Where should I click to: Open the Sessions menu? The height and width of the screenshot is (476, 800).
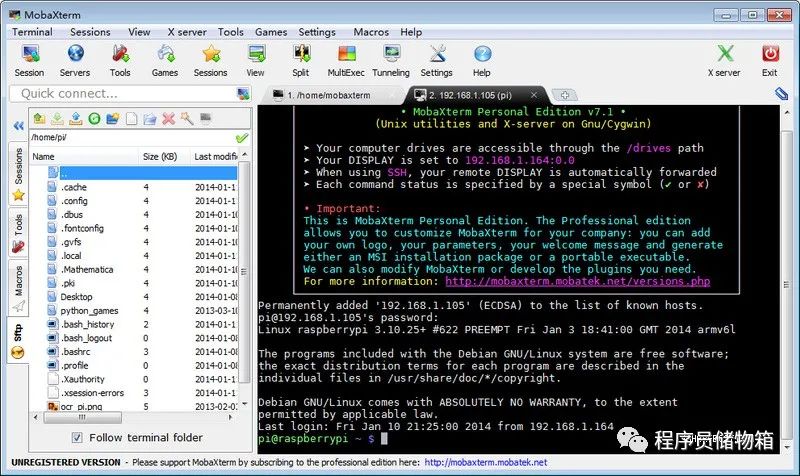[90, 32]
